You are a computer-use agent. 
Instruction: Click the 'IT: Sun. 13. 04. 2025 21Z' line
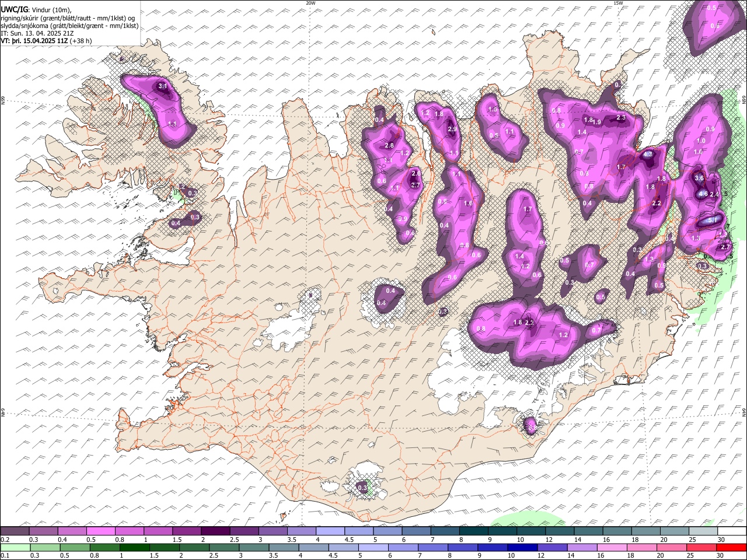tap(37, 33)
